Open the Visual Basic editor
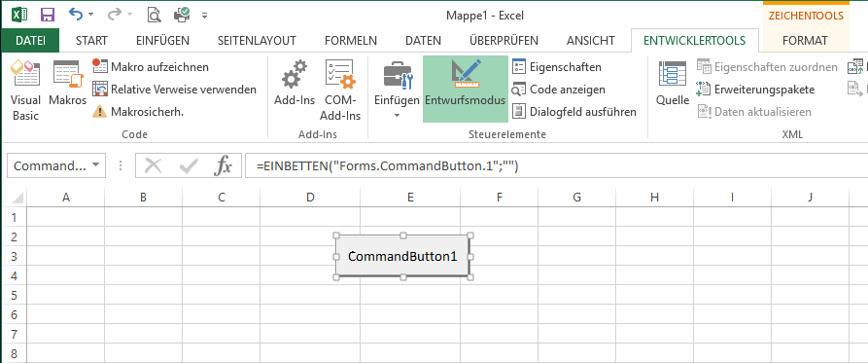Screen dimensions: 868x363 coord(25,91)
